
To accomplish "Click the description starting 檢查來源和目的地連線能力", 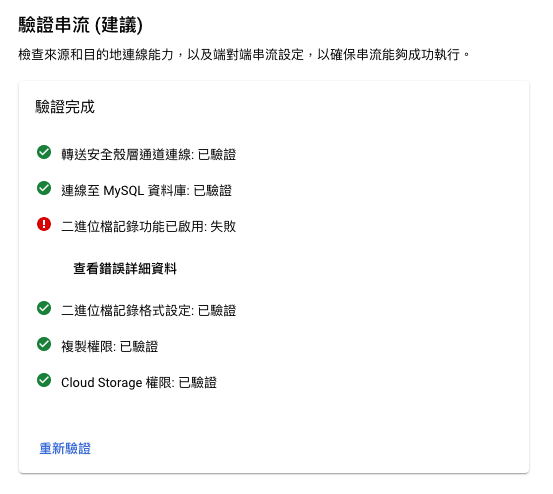I will pyautogui.click(x=244, y=55).
